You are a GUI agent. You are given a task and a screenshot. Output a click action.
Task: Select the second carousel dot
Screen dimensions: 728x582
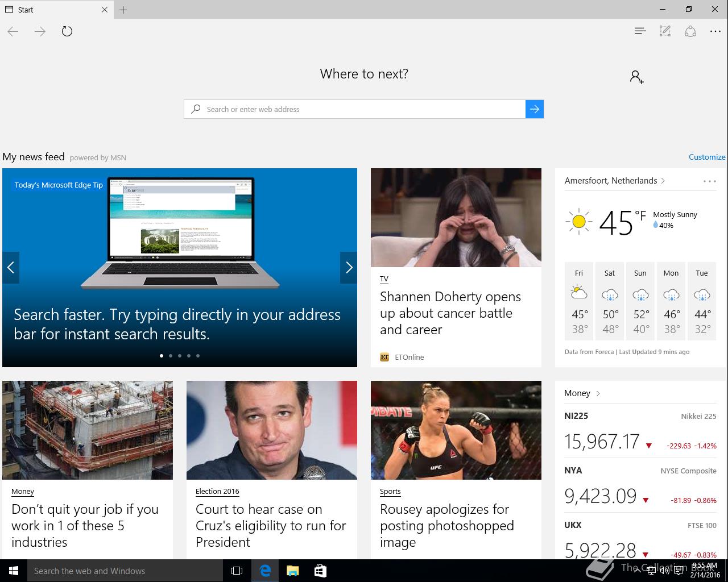click(171, 356)
